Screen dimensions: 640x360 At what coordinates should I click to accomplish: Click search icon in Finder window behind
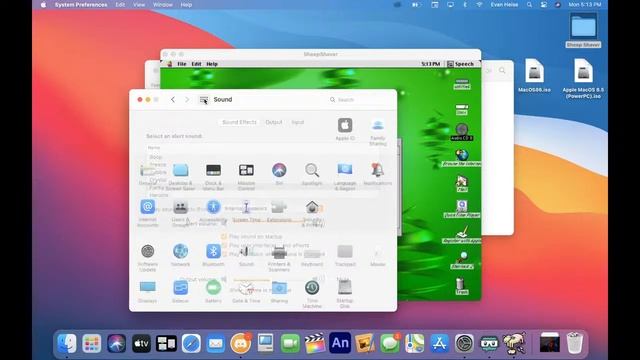502,71
